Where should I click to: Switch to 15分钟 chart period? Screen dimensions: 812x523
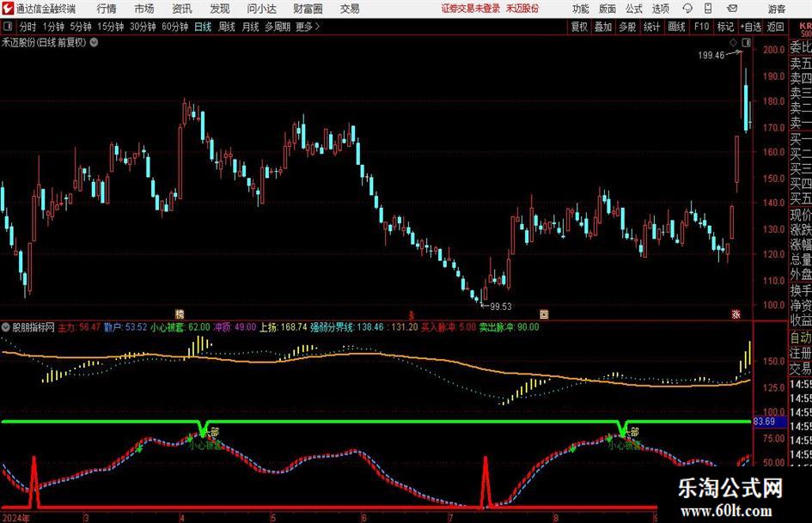click(x=111, y=27)
